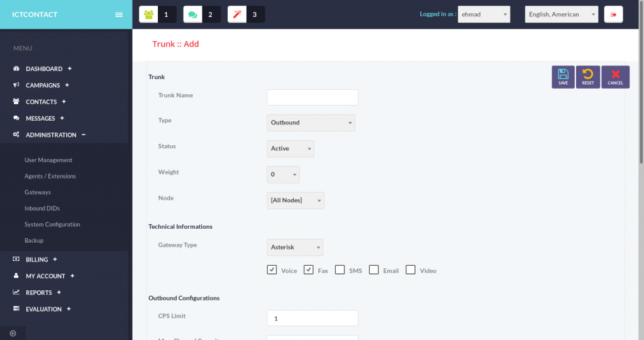The width and height of the screenshot is (644, 340).
Task: Click the Reports chart line icon
Action: (x=16, y=292)
